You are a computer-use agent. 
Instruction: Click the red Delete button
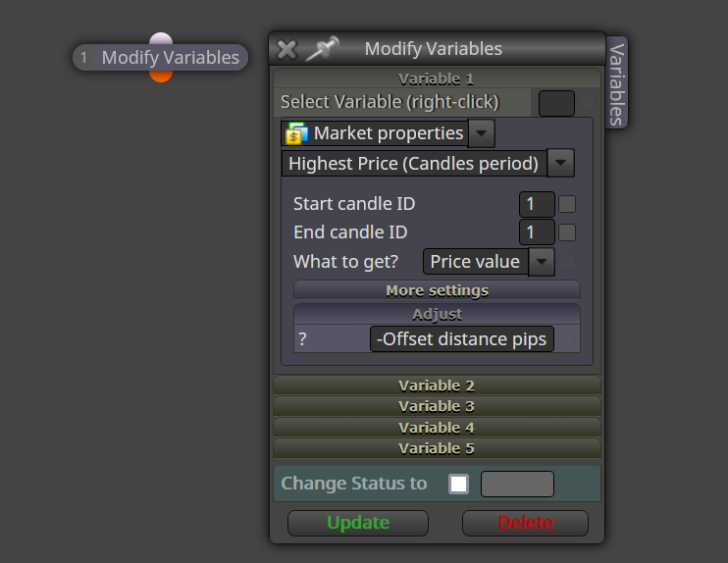pos(525,523)
